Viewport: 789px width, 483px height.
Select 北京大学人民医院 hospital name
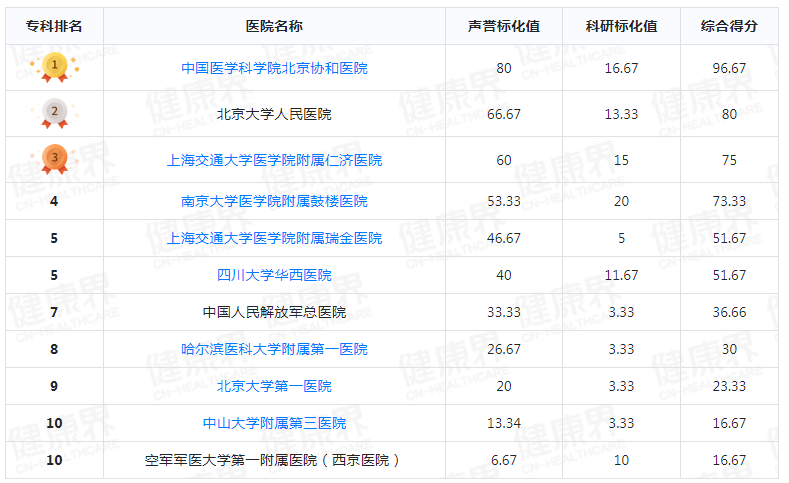274,114
